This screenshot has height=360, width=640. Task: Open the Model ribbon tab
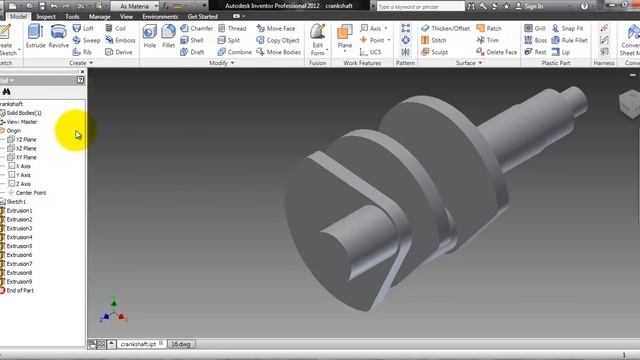(x=18, y=16)
